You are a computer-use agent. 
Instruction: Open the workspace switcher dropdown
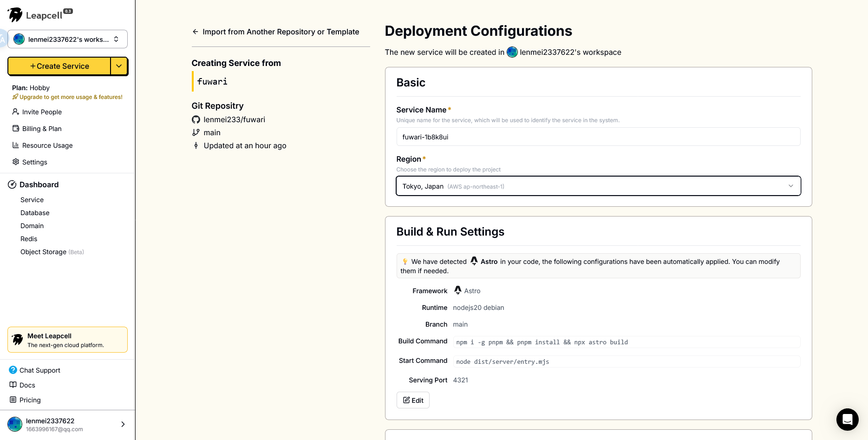click(x=68, y=39)
